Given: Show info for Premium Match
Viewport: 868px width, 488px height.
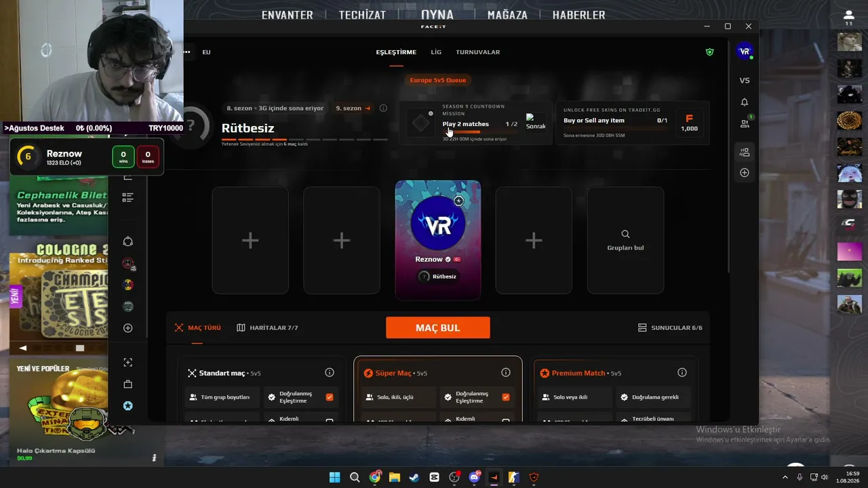Looking at the screenshot, I should point(682,373).
